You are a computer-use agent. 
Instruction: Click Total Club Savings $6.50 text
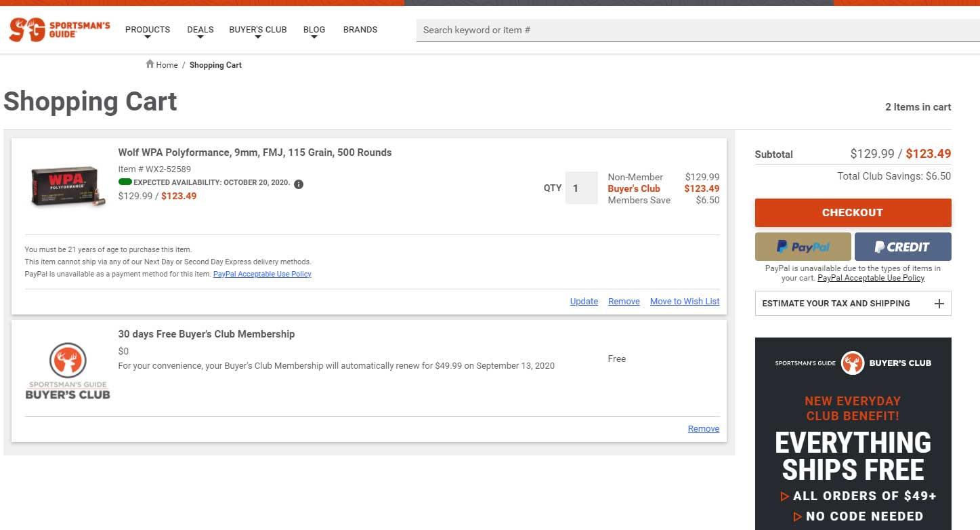(x=894, y=176)
